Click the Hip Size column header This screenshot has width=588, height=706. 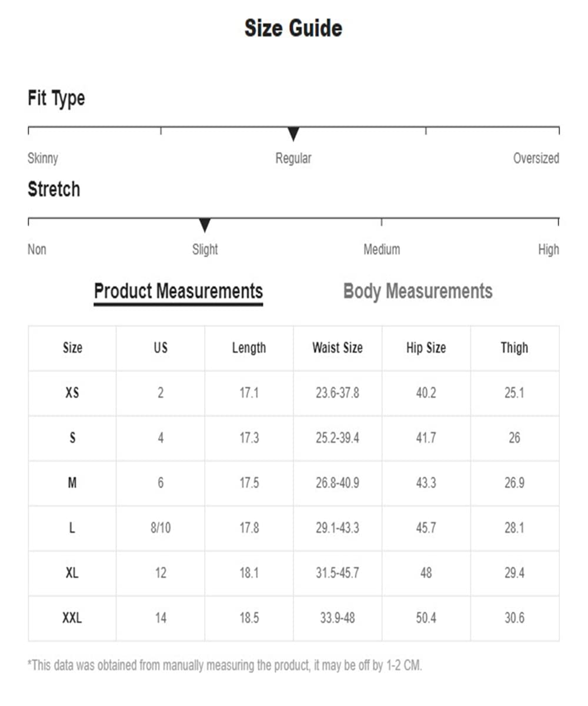426,348
